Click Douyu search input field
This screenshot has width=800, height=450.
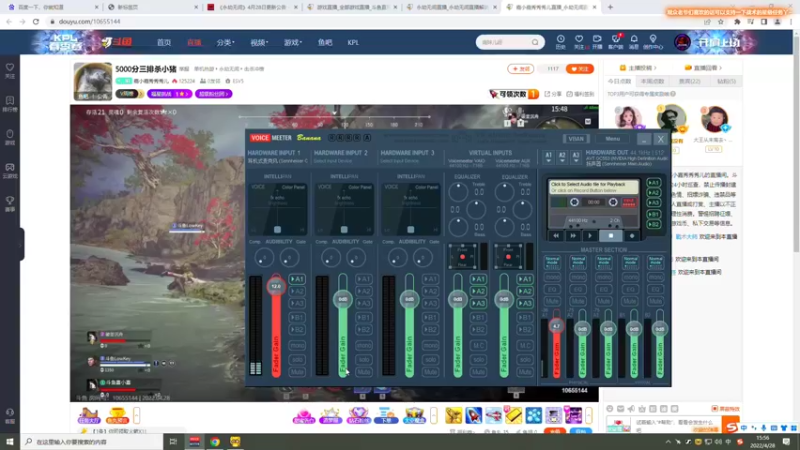click(x=504, y=42)
